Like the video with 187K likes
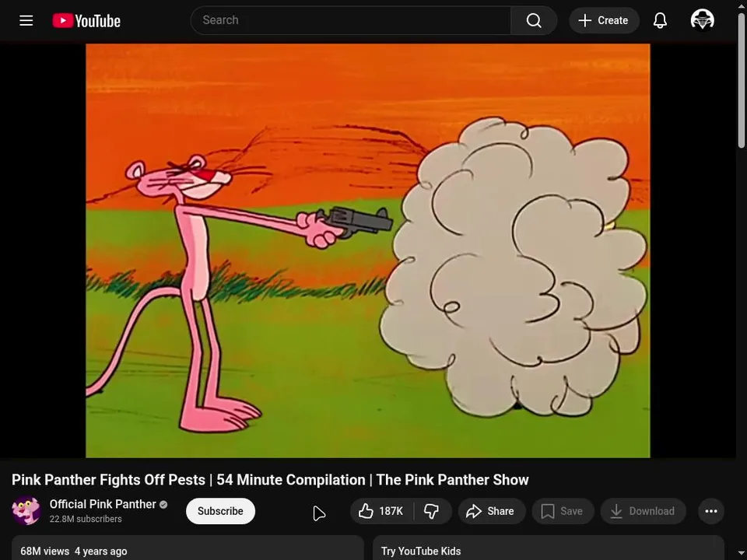 click(x=382, y=511)
